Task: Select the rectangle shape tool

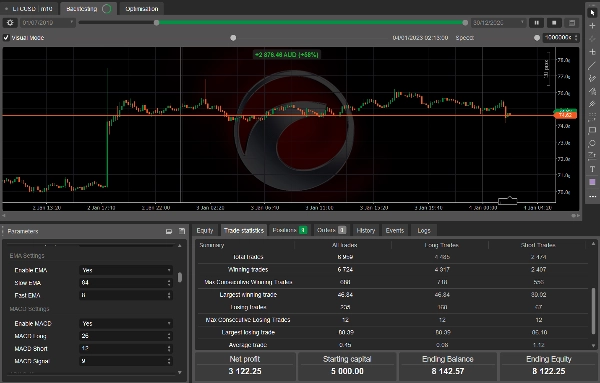Action: point(592,130)
